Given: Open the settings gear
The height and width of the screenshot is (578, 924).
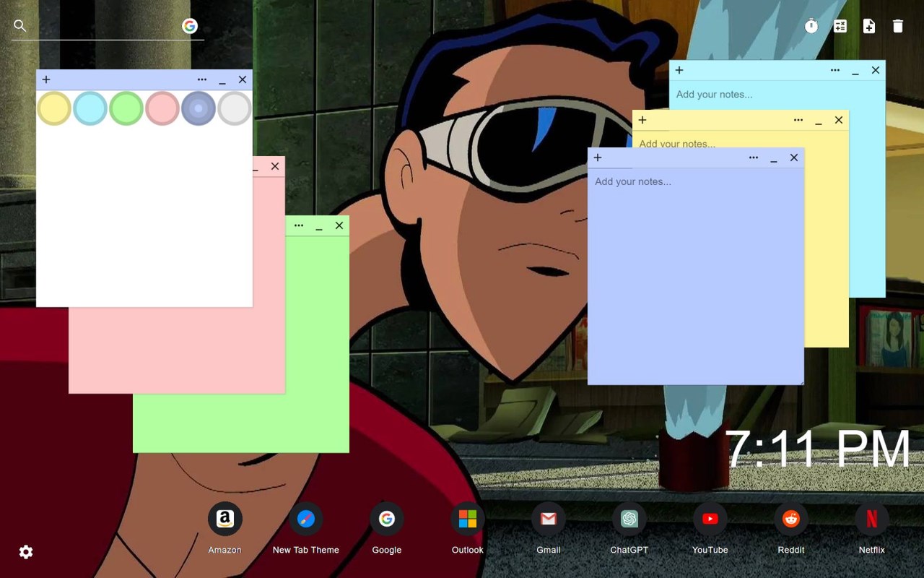Looking at the screenshot, I should pyautogui.click(x=26, y=552).
